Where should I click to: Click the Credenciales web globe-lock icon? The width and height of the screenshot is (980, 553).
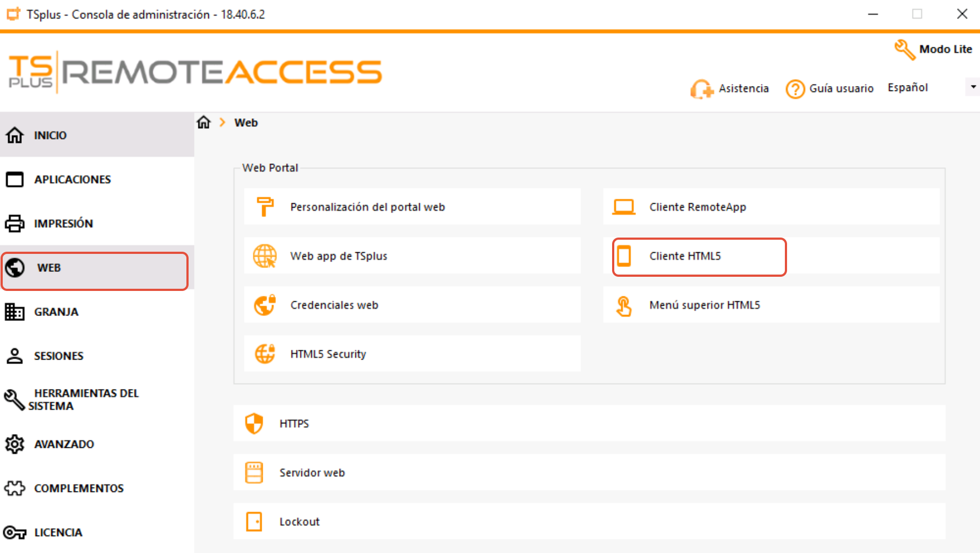click(x=265, y=305)
